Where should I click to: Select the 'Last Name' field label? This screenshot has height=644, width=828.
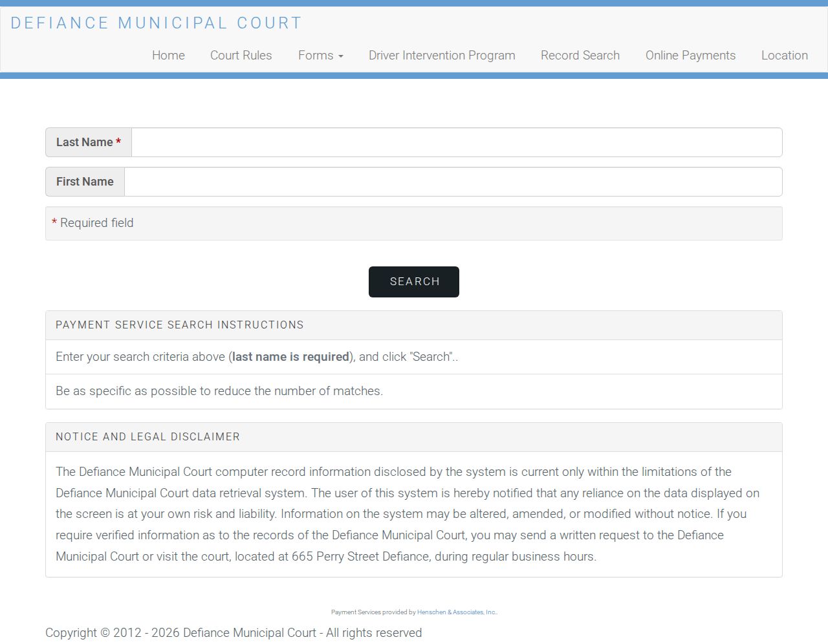point(89,142)
